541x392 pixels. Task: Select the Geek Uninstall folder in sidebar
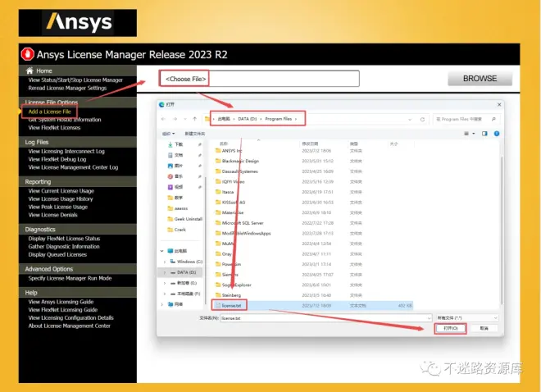[184, 219]
